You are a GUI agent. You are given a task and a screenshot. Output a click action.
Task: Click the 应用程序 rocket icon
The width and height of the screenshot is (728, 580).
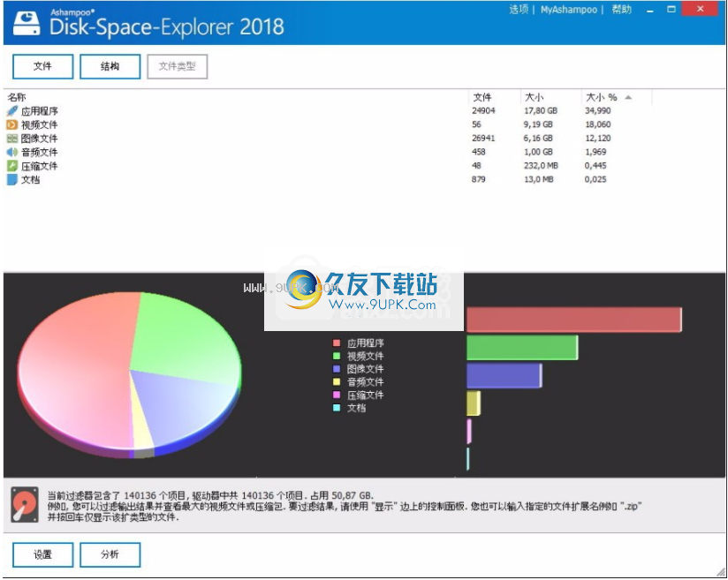click(x=12, y=111)
